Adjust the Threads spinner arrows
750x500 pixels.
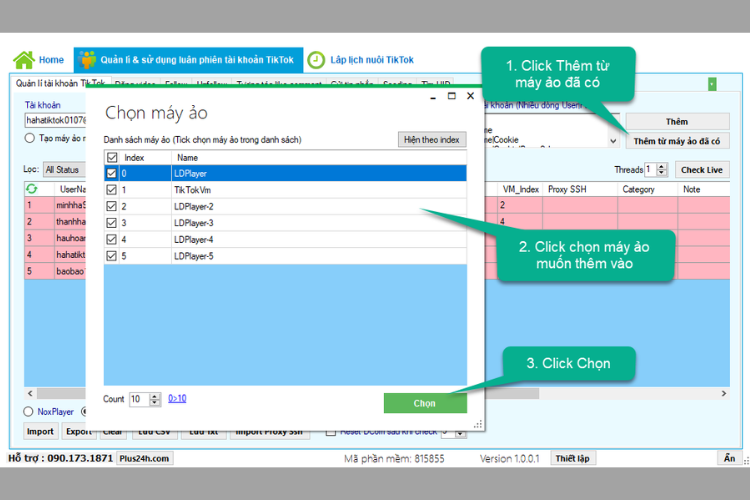[x=662, y=169]
